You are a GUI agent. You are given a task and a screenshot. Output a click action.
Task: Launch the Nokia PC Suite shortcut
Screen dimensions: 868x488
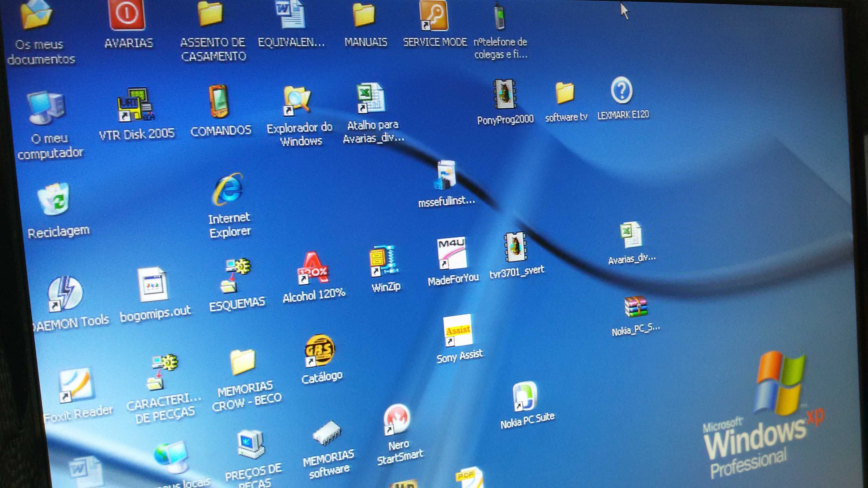pos(525,396)
